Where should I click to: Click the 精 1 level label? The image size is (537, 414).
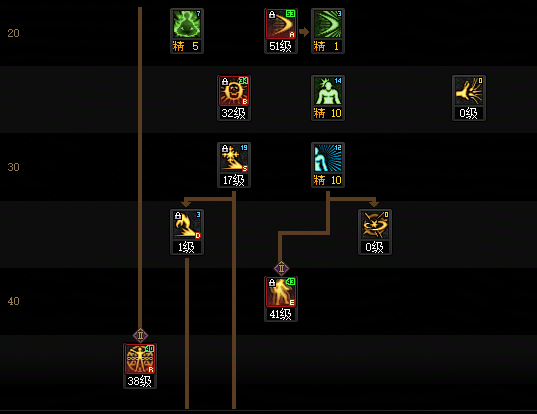coord(327,46)
